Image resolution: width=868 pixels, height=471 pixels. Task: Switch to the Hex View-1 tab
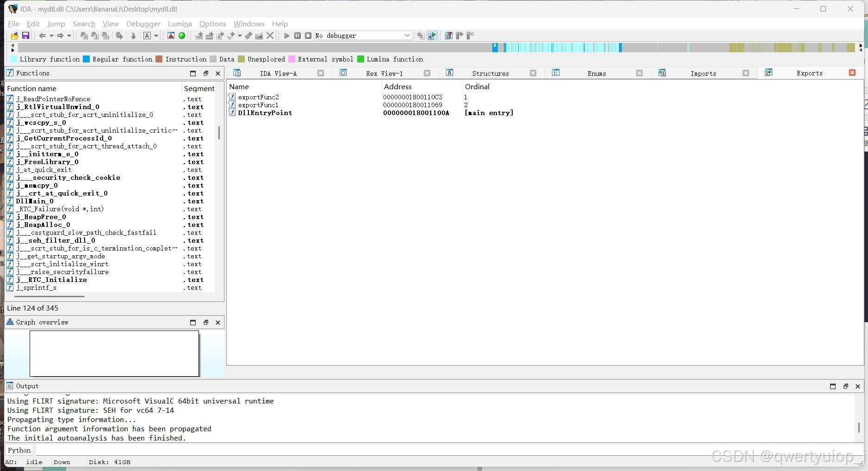tap(384, 73)
